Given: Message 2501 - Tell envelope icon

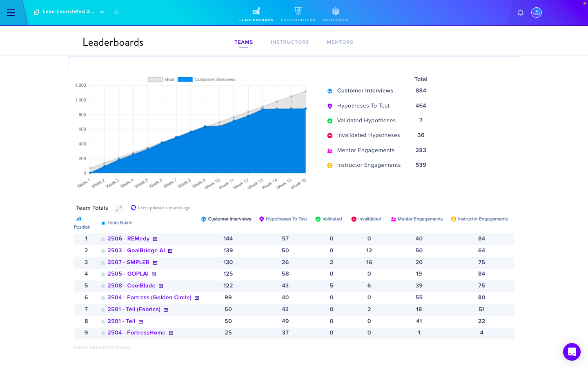Looking at the screenshot, I should click(x=141, y=322).
